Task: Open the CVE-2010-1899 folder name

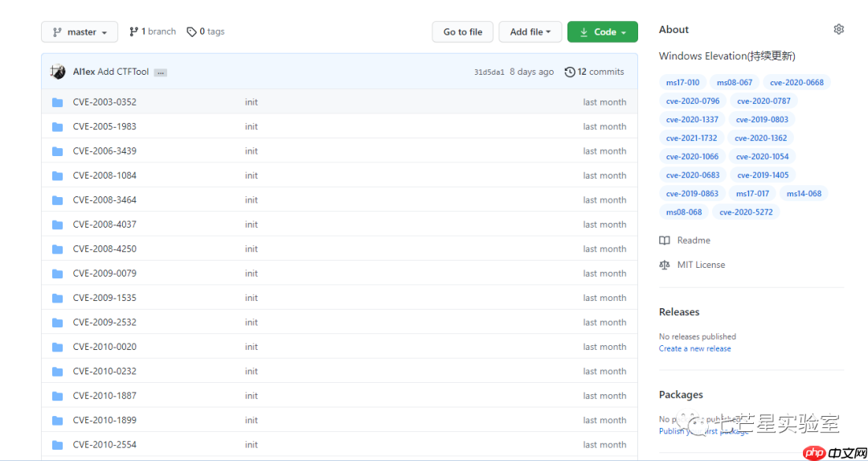Action: coord(104,420)
